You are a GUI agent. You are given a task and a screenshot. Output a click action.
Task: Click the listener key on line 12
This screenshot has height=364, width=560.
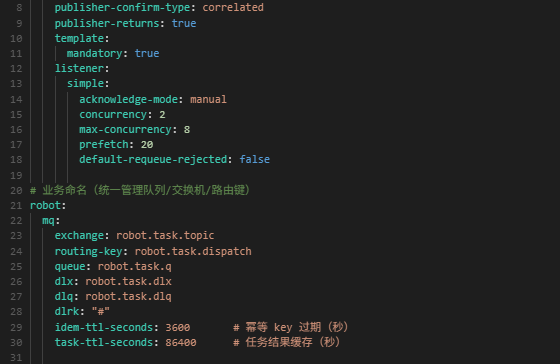(79, 68)
